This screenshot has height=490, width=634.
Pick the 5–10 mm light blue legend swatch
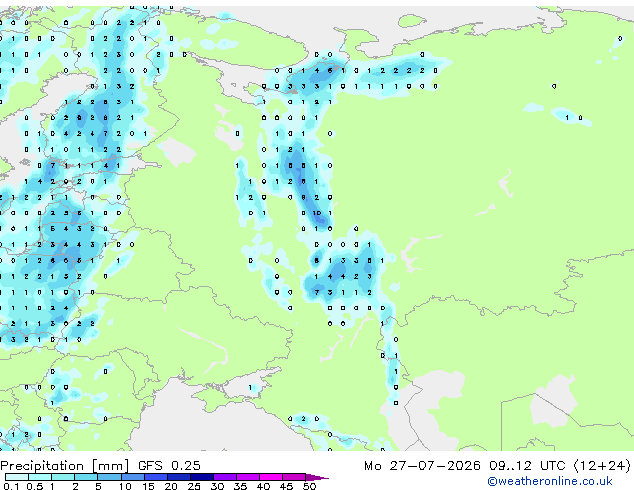coord(109,477)
